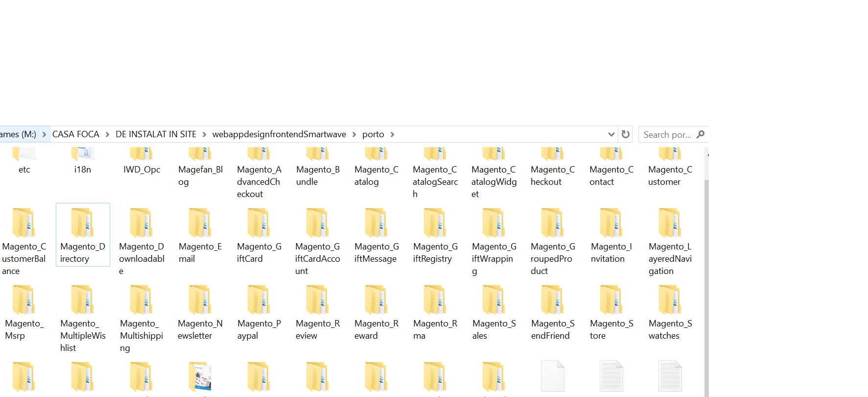
Task: Expand the address bar history dropdown
Action: click(611, 134)
